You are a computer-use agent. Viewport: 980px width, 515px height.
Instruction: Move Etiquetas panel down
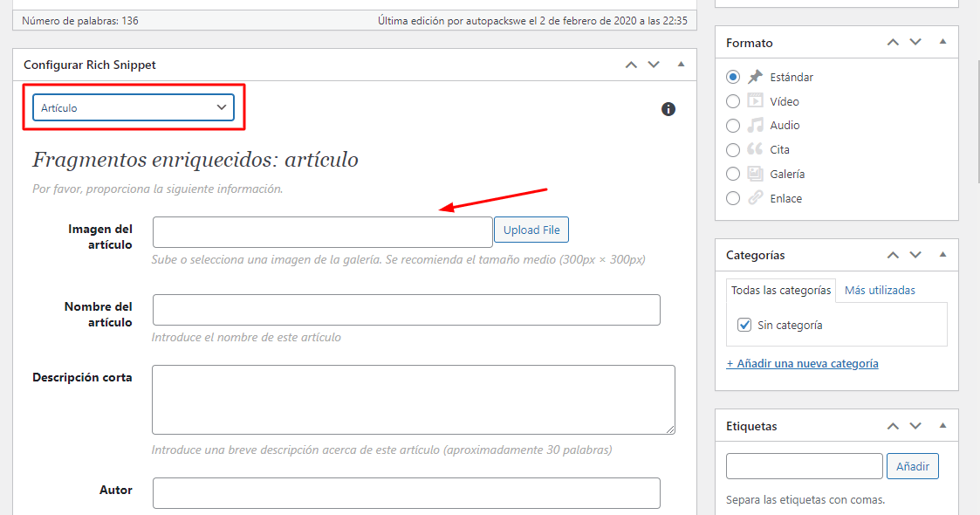[915, 426]
